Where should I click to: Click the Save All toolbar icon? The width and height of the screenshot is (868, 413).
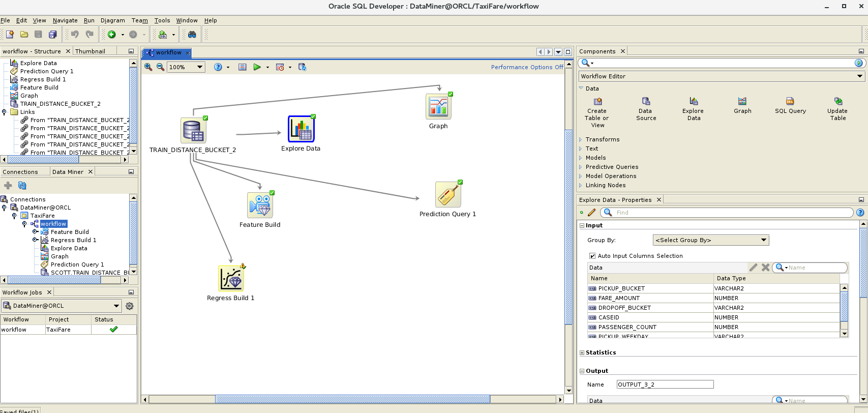[x=52, y=35]
